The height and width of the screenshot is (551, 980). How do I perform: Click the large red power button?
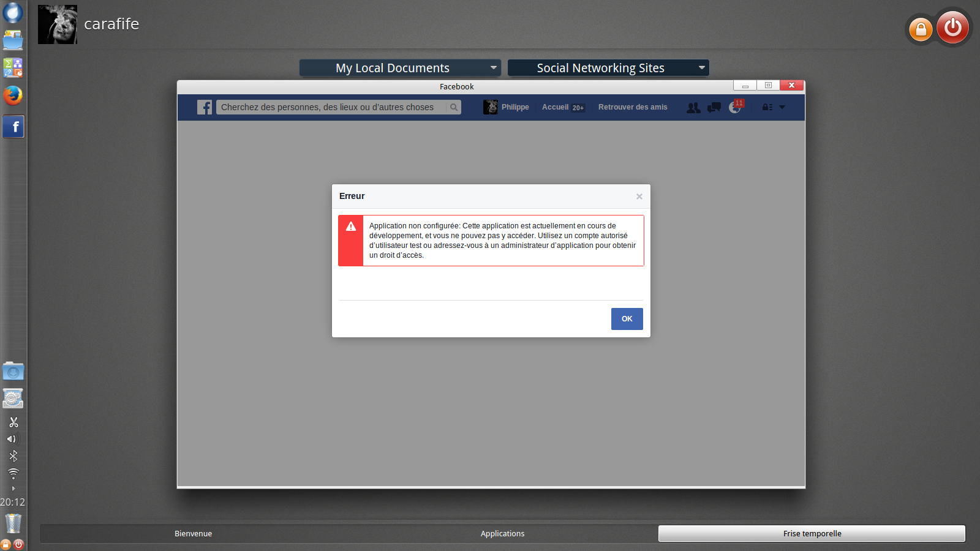(952, 28)
